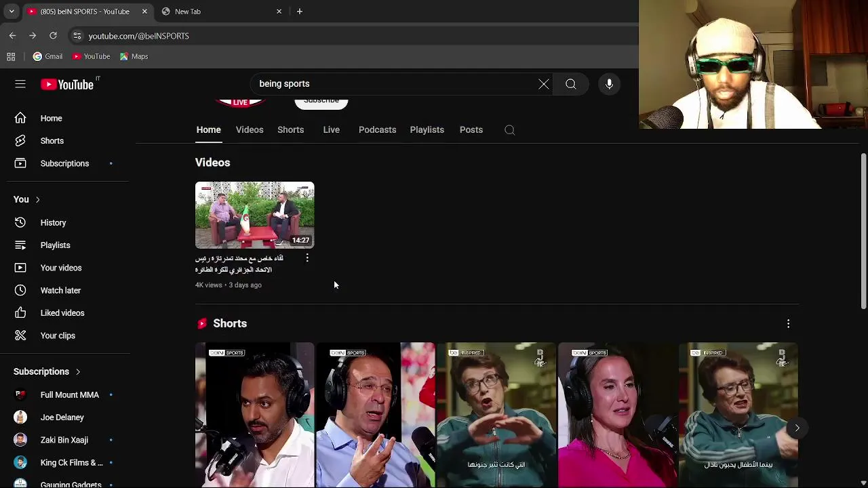Go forward with browser forward arrow

[33, 35]
